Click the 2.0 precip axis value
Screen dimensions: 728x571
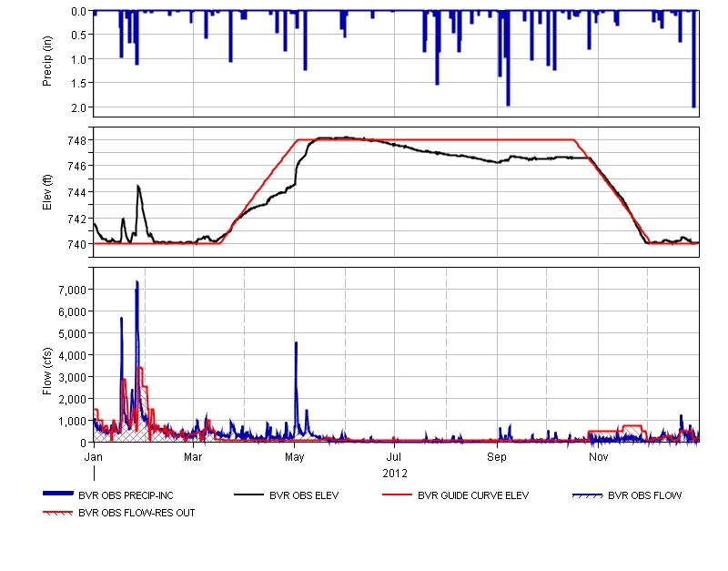click(x=79, y=107)
